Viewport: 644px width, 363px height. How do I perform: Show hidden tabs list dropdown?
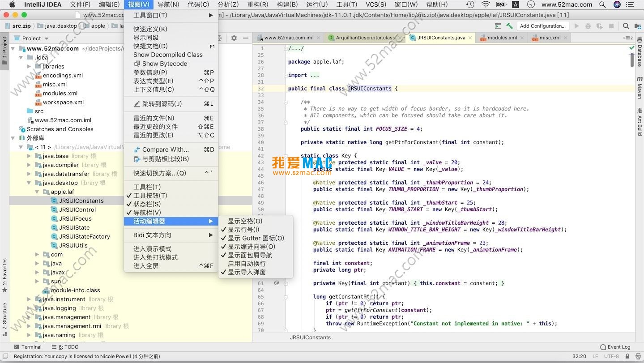click(628, 38)
